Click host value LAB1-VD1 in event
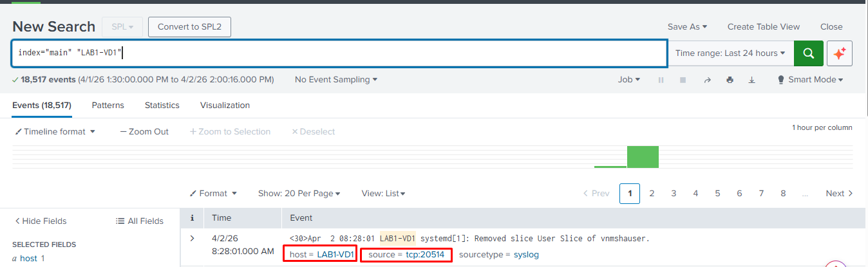Viewport: 868px width, 267px height. click(x=335, y=255)
